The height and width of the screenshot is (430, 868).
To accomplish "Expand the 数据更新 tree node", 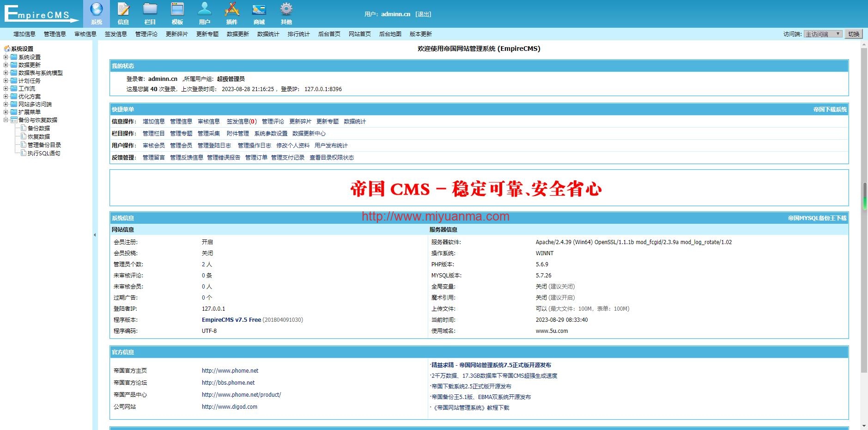I will pos(6,65).
